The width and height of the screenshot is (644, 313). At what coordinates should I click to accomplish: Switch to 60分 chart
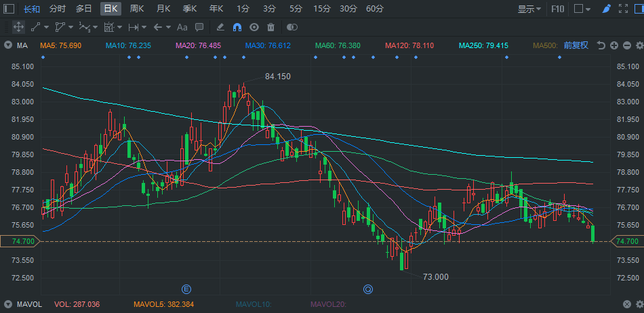[x=375, y=9]
